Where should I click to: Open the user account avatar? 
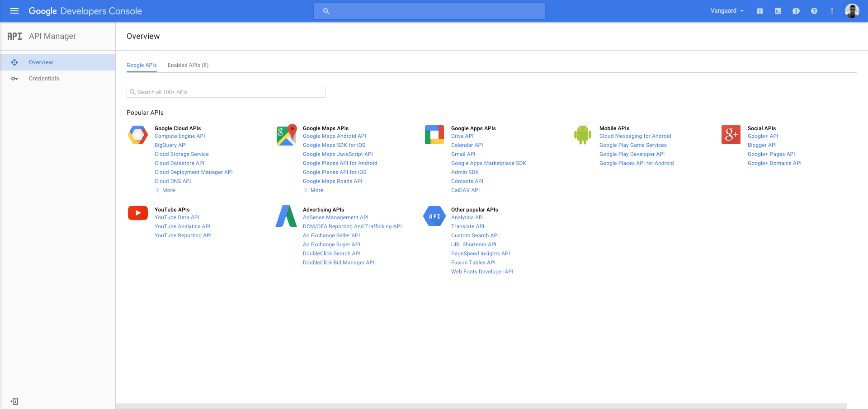coord(852,11)
